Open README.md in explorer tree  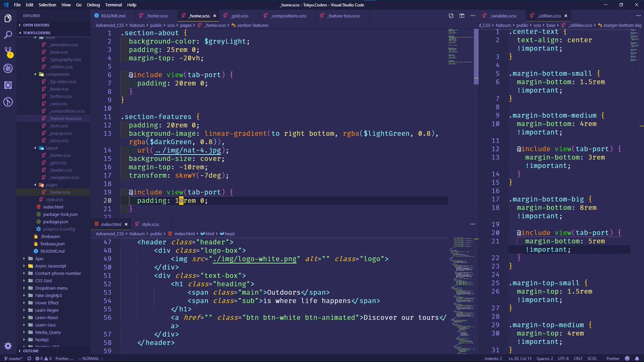[54, 251]
